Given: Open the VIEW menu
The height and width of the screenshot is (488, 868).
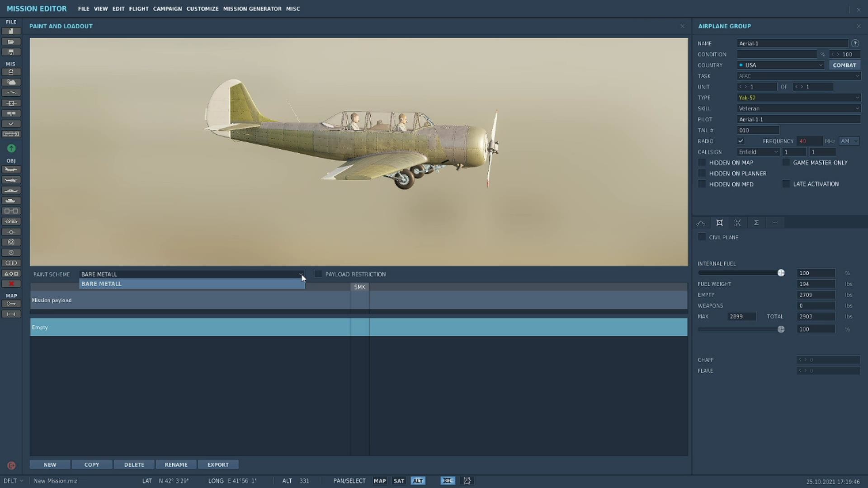Looking at the screenshot, I should pos(101,9).
